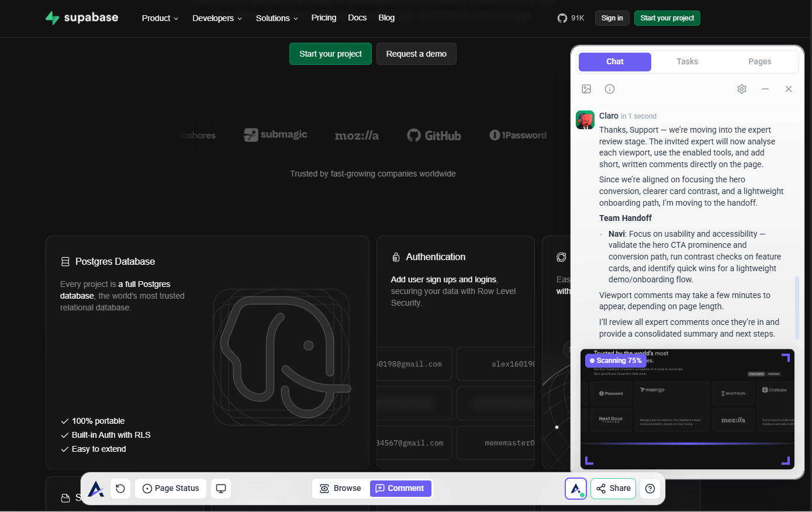Open the Pricing link in navigation
This screenshot has height=512, width=812.
point(324,18)
